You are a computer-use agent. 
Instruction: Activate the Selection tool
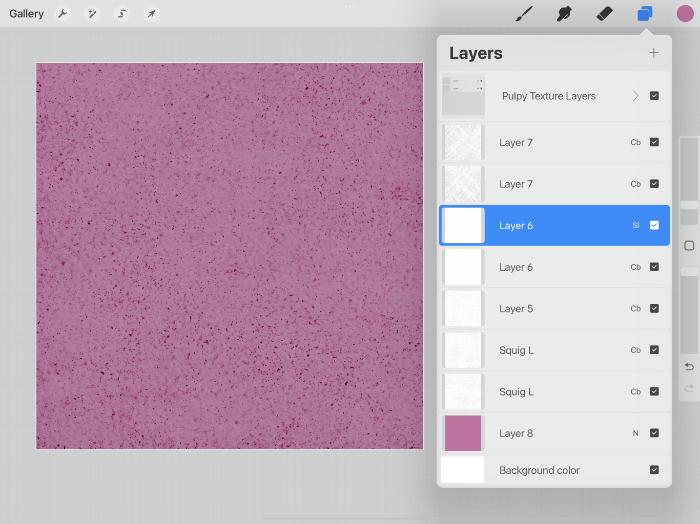click(121, 14)
